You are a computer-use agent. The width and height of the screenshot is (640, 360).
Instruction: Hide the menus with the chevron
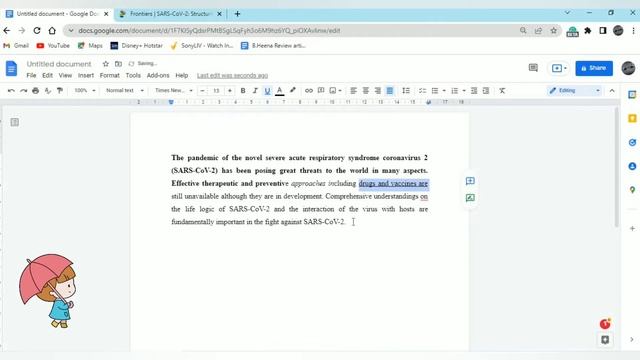coord(612,91)
